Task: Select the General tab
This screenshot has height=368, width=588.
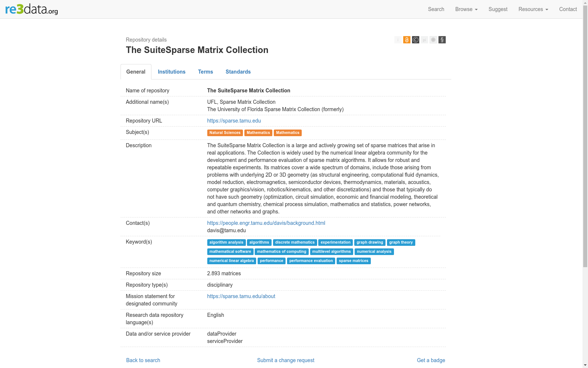Action: (136, 72)
